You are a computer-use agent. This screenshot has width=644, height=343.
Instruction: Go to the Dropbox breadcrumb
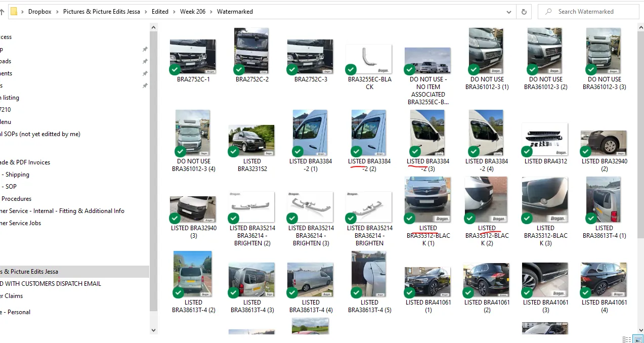(x=39, y=12)
